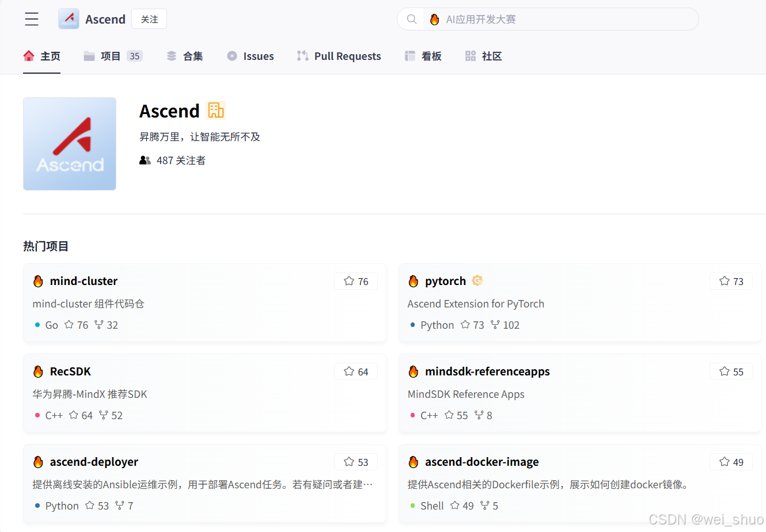The width and height of the screenshot is (766, 532).
Task: Click the flame icon beside pytorch
Action: point(414,281)
